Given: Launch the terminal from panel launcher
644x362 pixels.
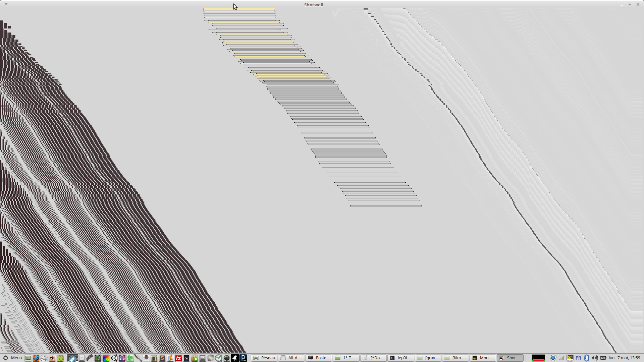Looking at the screenshot, I should point(186,358).
